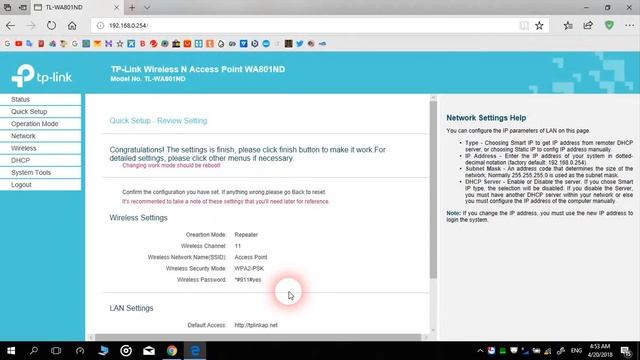
Task: Open the DHCP menu item
Action: pos(40,160)
